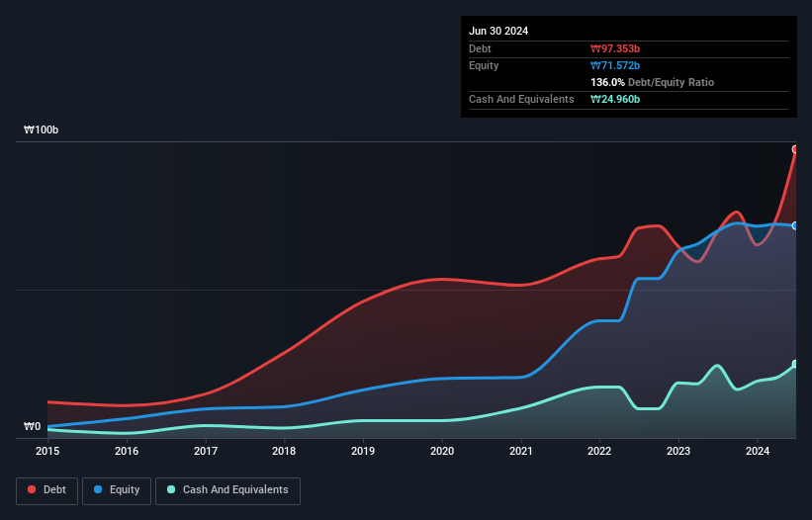Click the 2016 x-axis label

click(x=127, y=451)
